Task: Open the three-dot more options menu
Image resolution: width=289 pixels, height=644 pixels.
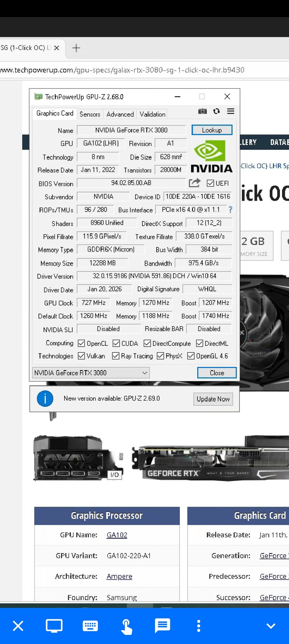Action: point(199,626)
